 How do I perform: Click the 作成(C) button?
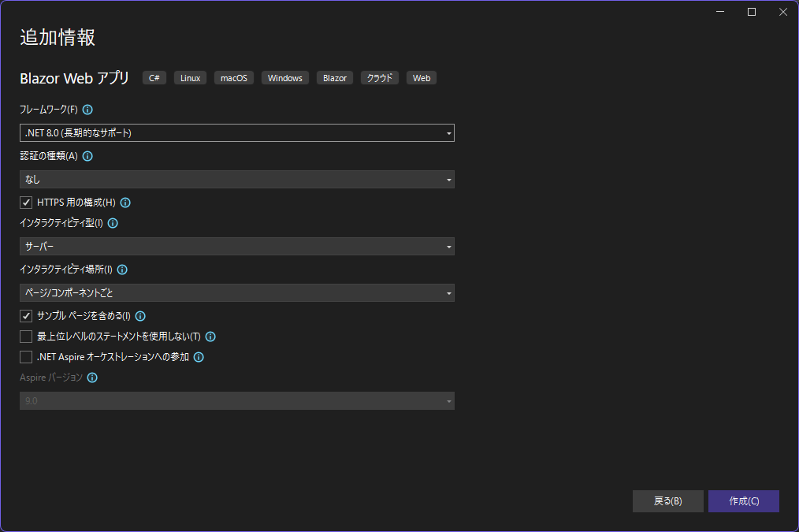click(744, 501)
